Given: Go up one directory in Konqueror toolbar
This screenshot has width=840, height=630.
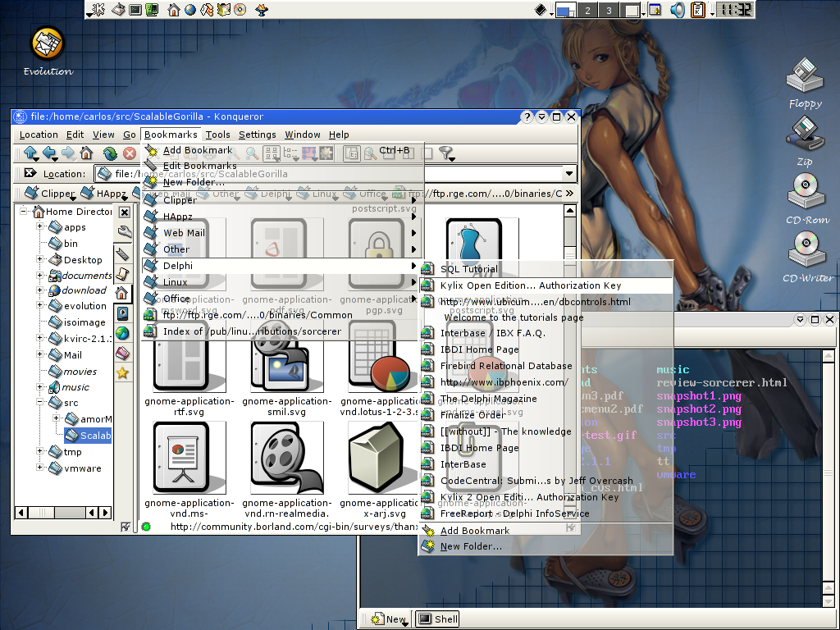Looking at the screenshot, I should click(30, 153).
